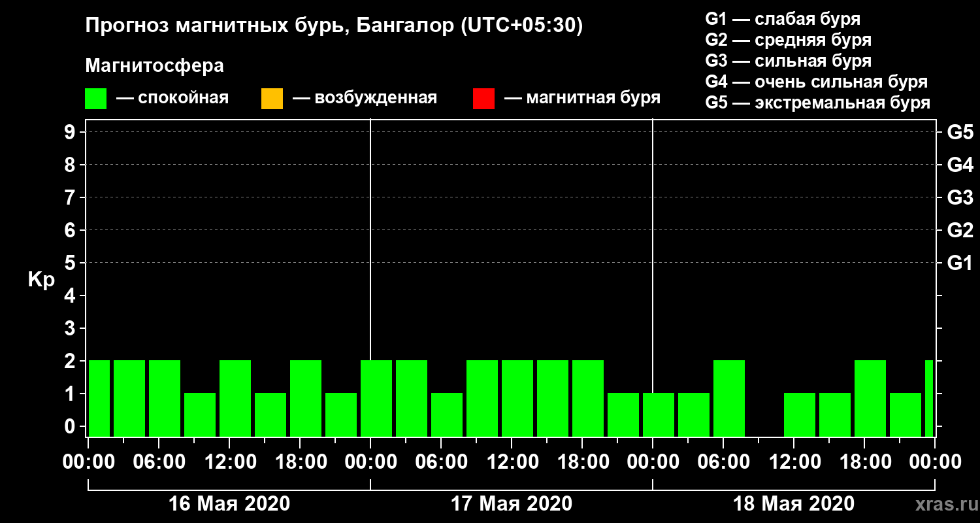Viewport: 980px width, 523px height.
Task: Click the '17 Мая 2020' date label
Action: 512,503
